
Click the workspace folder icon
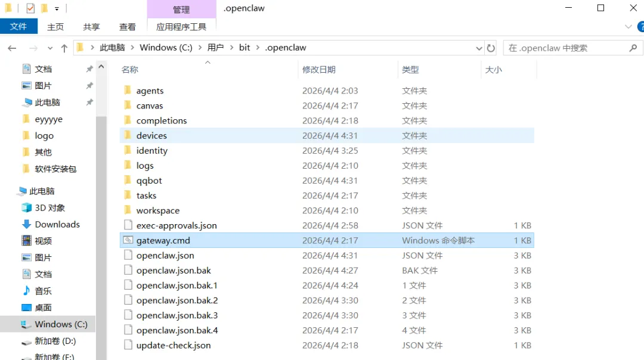tap(128, 210)
